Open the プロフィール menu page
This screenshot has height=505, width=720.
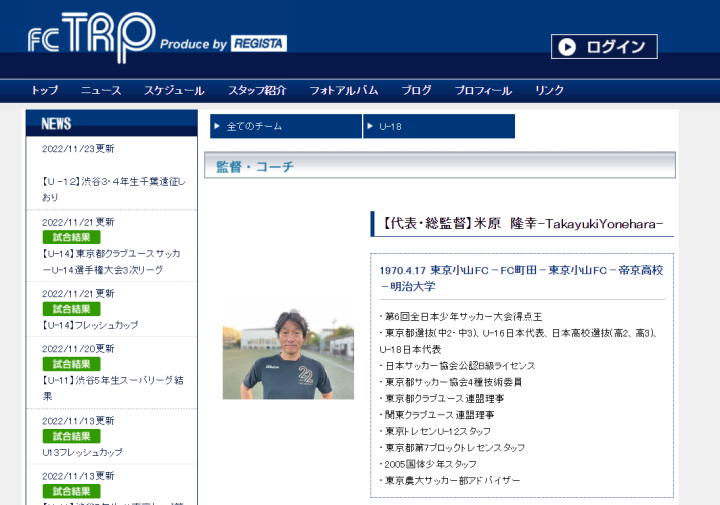(x=483, y=90)
